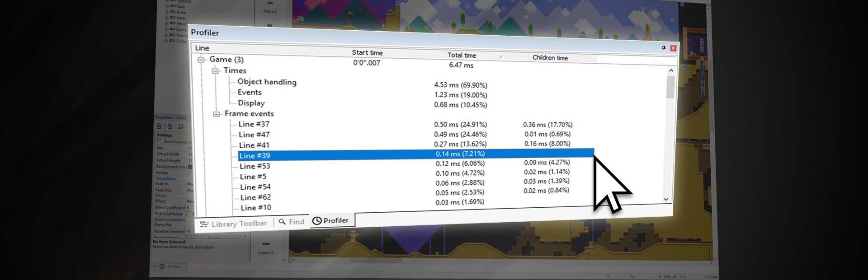Select Line #47 in Frame events
Viewport: 868px width, 280px height.
pos(254,135)
